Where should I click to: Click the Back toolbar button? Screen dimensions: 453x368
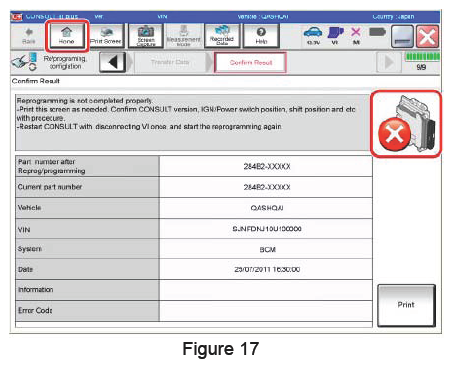point(29,36)
